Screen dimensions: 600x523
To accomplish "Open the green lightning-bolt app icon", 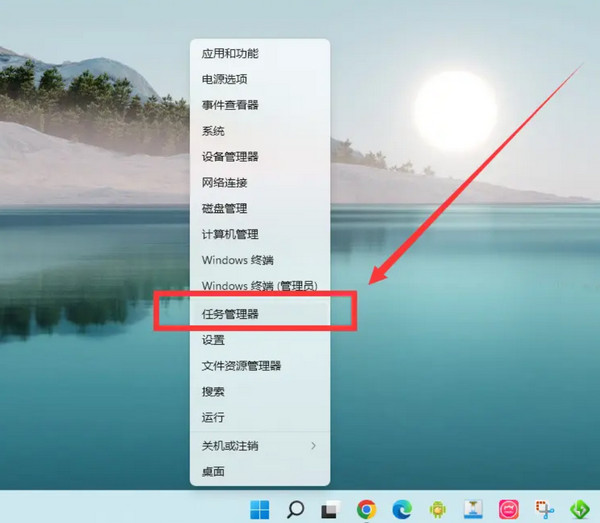I will 579,510.
